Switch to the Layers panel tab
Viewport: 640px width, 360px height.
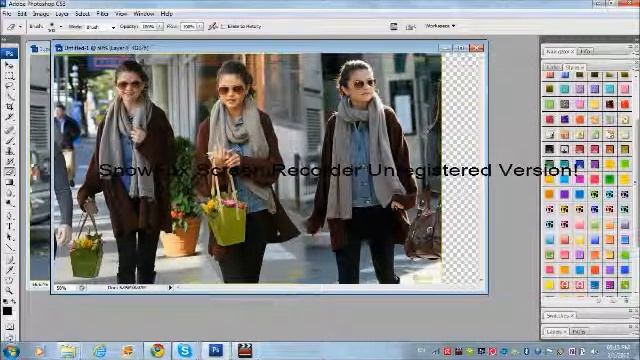(556, 331)
